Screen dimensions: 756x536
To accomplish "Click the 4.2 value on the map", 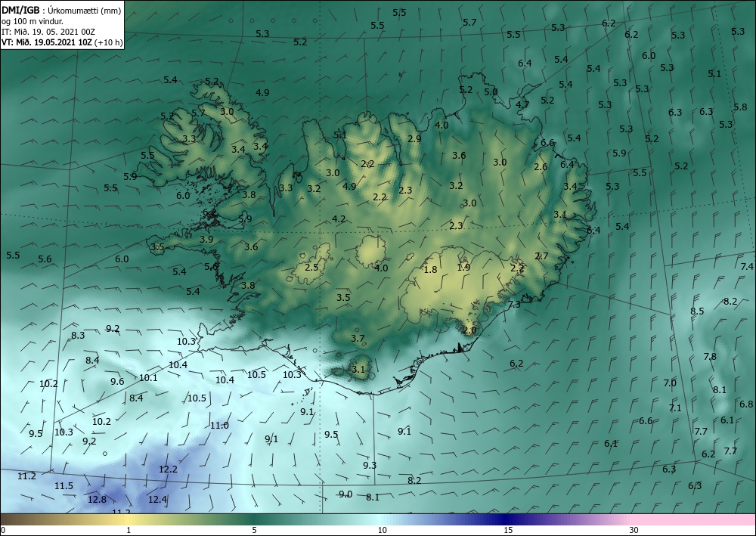I will tap(339, 218).
